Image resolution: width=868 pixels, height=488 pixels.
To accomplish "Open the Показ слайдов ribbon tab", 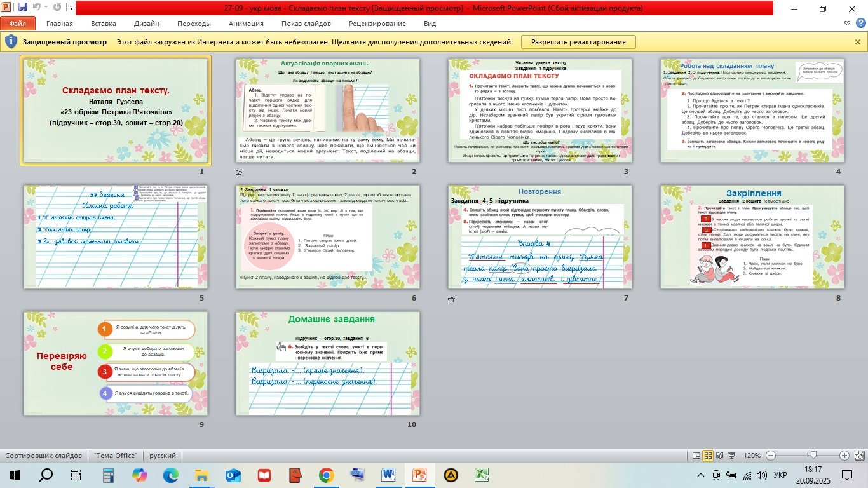I will point(306,24).
